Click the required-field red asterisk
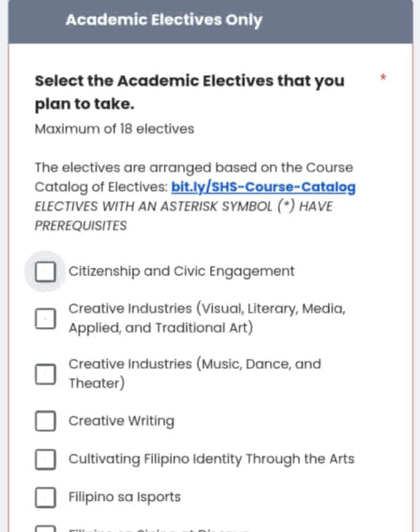The image size is (420, 532). [383, 77]
